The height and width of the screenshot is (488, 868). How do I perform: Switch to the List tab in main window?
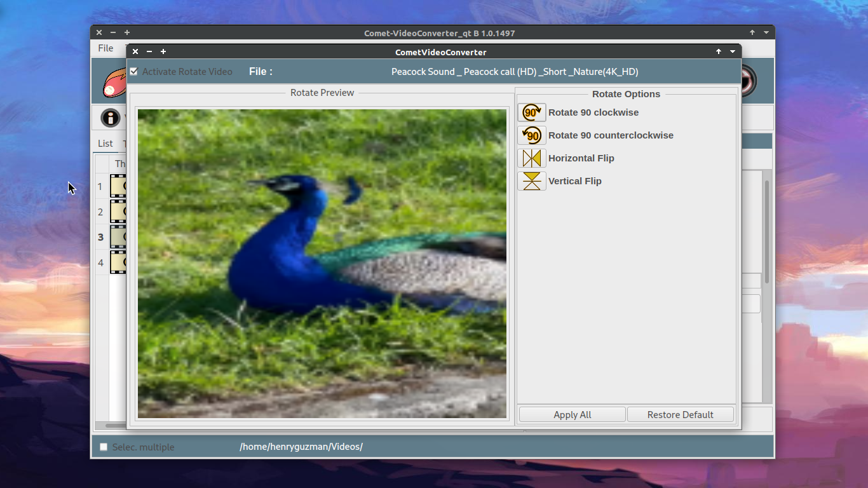click(x=105, y=144)
